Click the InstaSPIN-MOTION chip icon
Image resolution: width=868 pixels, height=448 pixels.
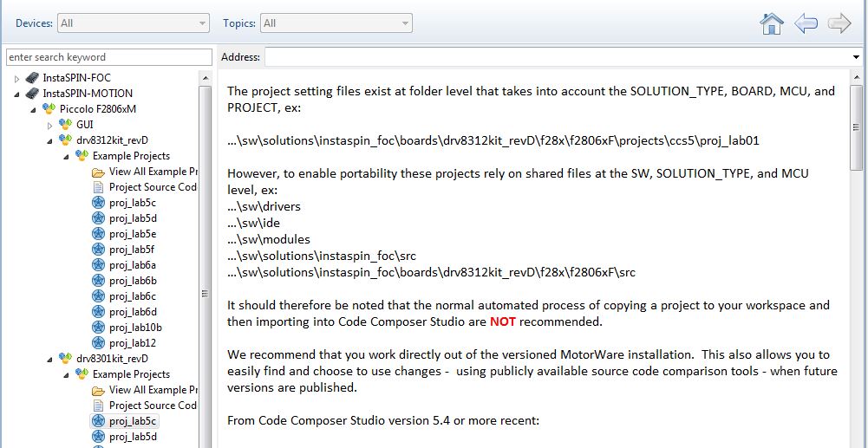point(32,94)
